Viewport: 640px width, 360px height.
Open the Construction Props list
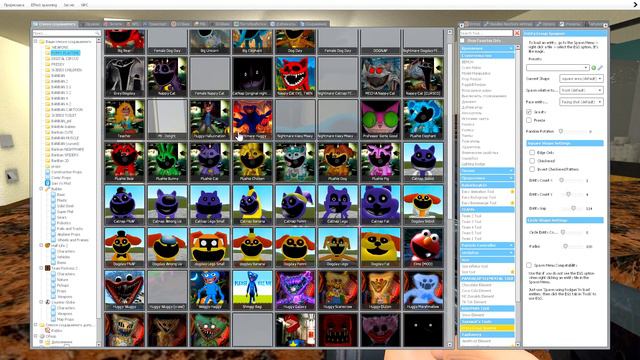pos(67,172)
